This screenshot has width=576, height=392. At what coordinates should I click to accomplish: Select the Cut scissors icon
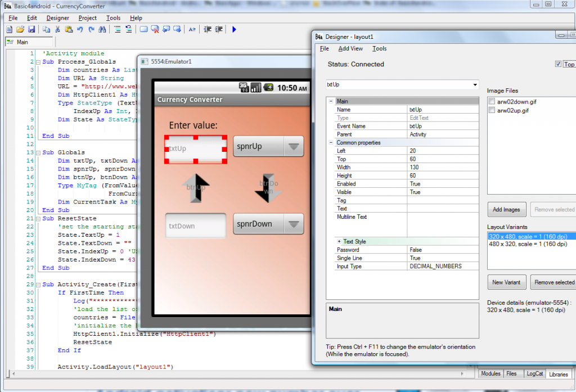point(57,29)
